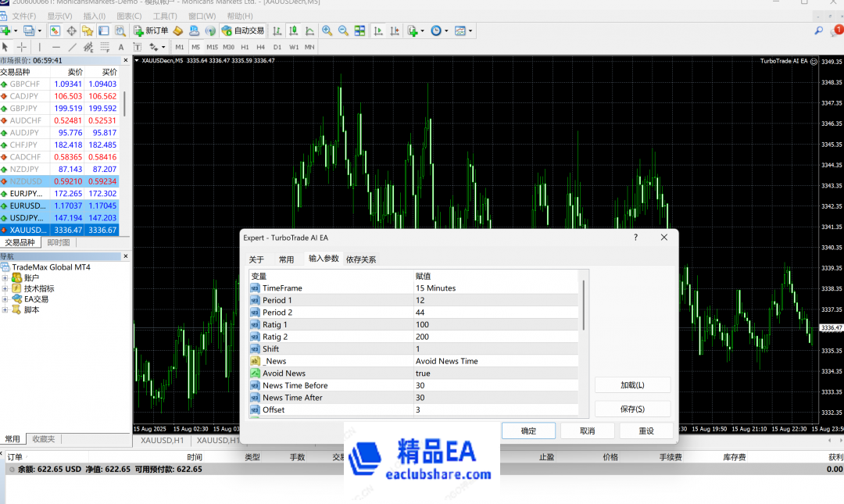
Task: Toggle the Terminal panel icon
Action: pyautogui.click(x=104, y=30)
